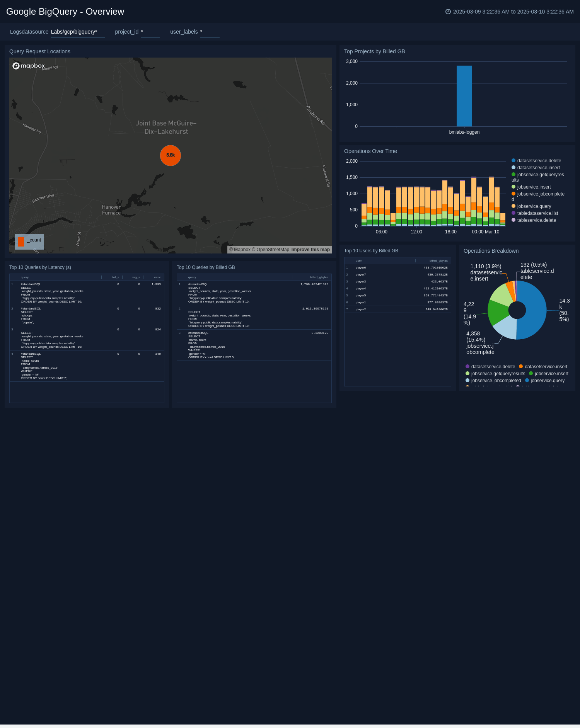Viewport: 580px width, 728px height.
Task: Click the blue jobservice.query pie slice
Action: (534, 309)
